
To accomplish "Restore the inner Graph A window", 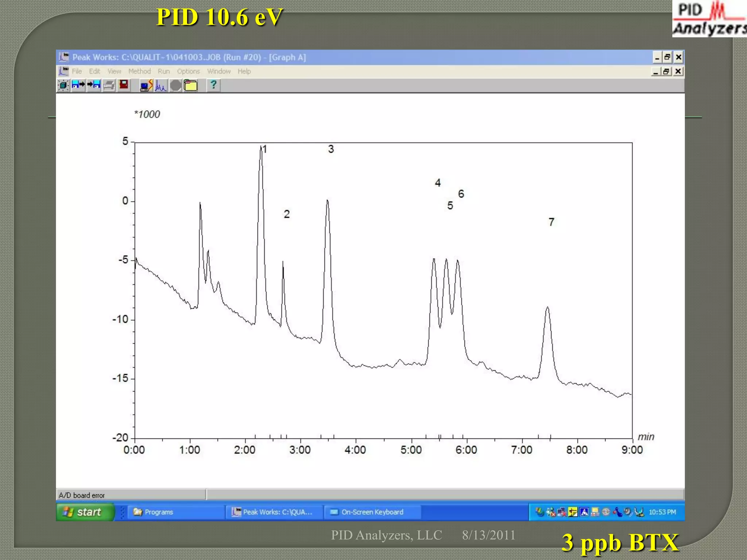I will (x=666, y=71).
